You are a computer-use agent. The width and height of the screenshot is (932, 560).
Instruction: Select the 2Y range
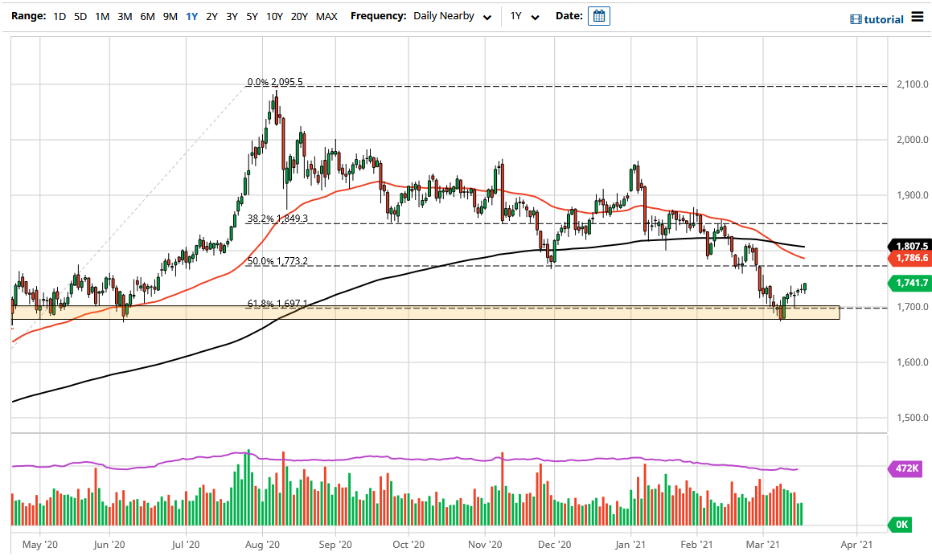coord(211,17)
